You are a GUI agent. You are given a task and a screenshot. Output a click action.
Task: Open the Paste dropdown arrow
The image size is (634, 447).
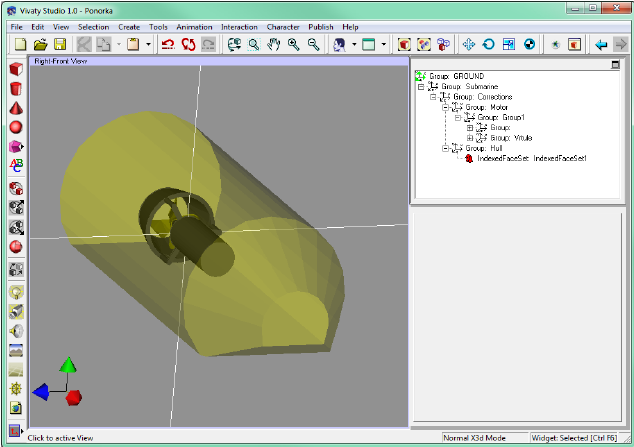(148, 44)
